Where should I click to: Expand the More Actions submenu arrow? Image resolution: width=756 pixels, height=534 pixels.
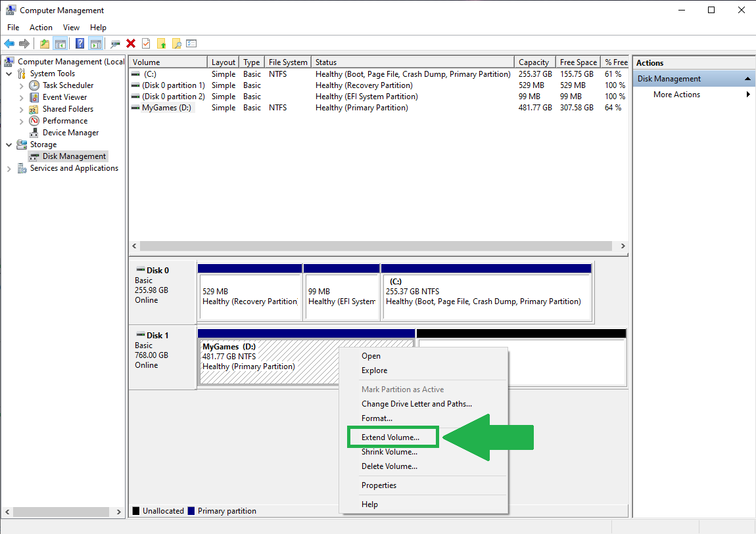click(x=748, y=95)
